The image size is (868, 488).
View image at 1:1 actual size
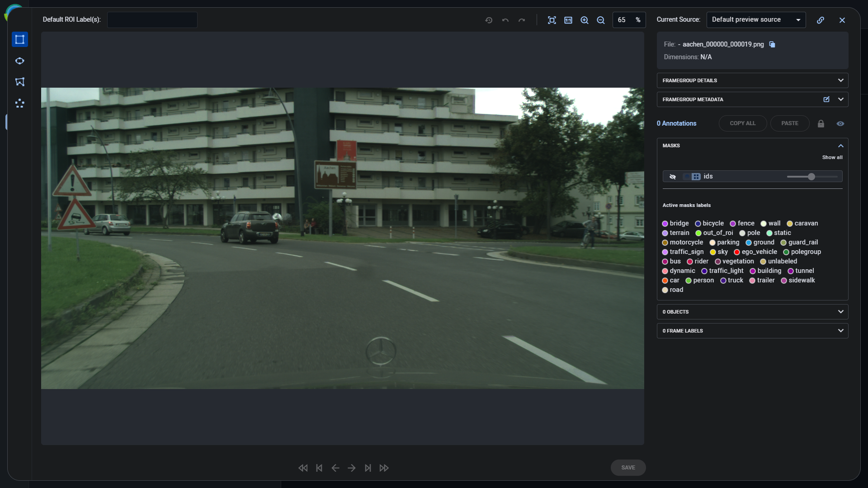pos(568,20)
